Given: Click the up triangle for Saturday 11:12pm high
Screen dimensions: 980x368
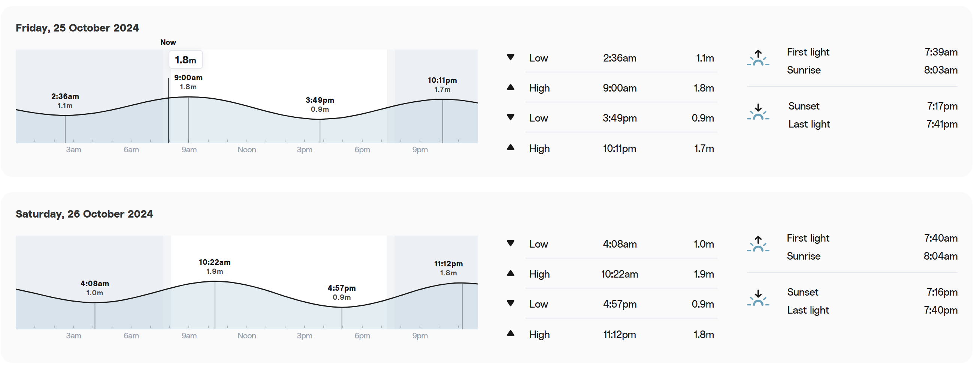Looking at the screenshot, I should [511, 334].
